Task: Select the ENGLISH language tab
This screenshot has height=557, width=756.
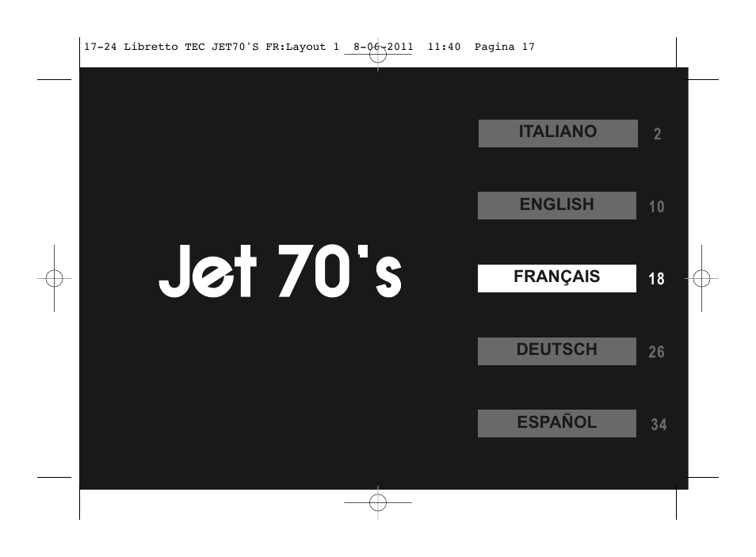Action: [x=557, y=205]
